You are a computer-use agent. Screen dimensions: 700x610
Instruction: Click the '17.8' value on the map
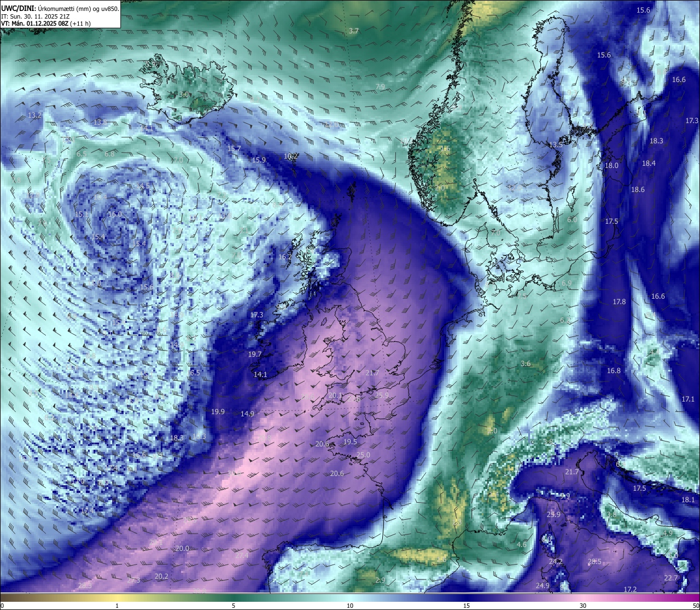click(619, 302)
